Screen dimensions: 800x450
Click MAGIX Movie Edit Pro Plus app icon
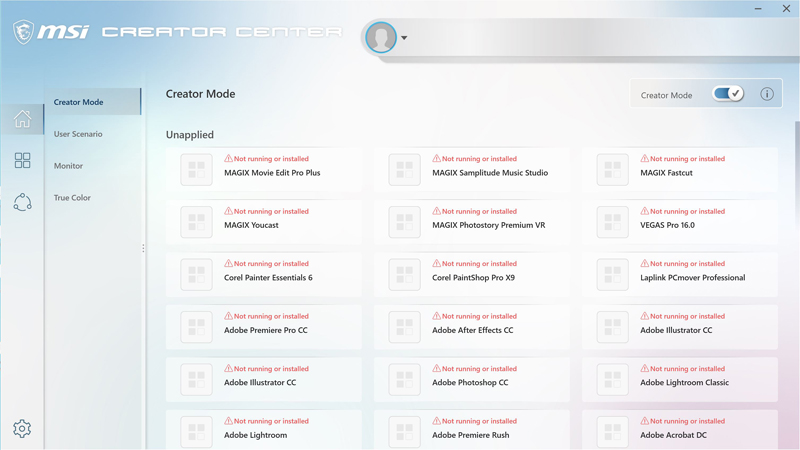(196, 169)
